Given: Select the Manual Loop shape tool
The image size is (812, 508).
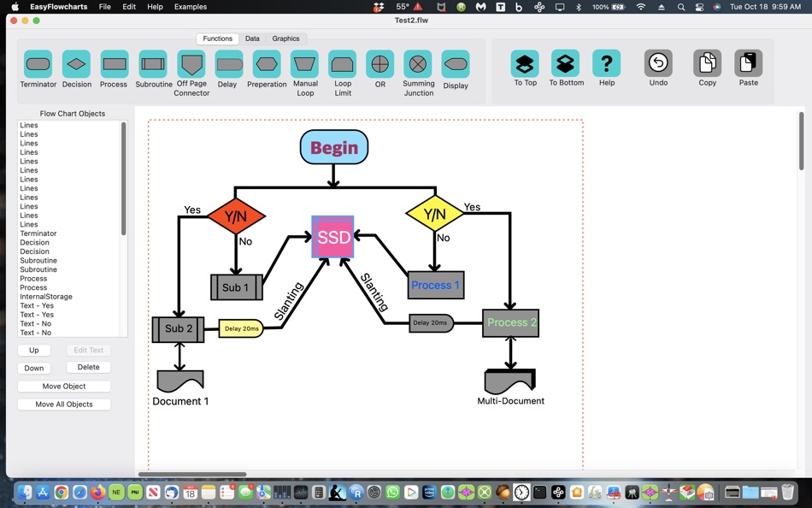Looking at the screenshot, I should (x=304, y=64).
